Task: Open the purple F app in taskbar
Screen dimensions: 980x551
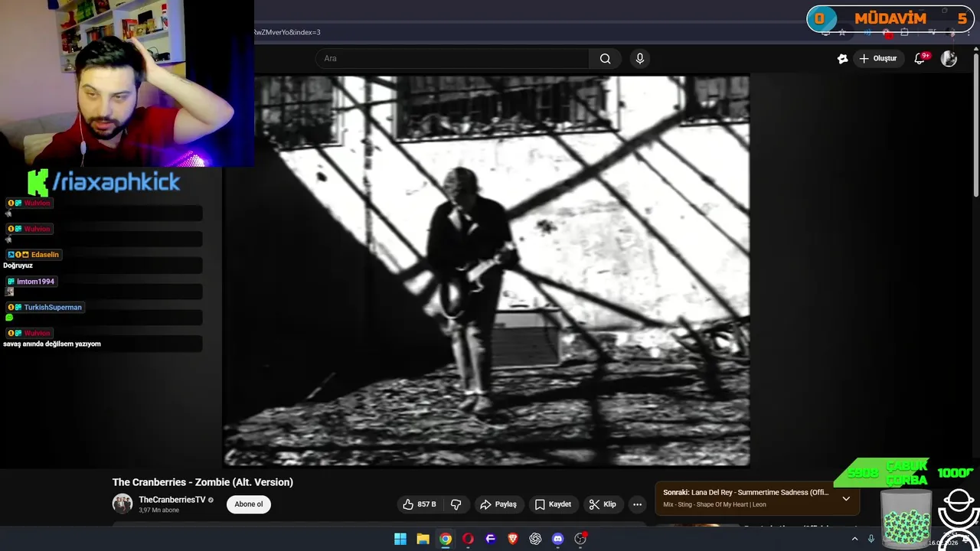Action: 491,539
